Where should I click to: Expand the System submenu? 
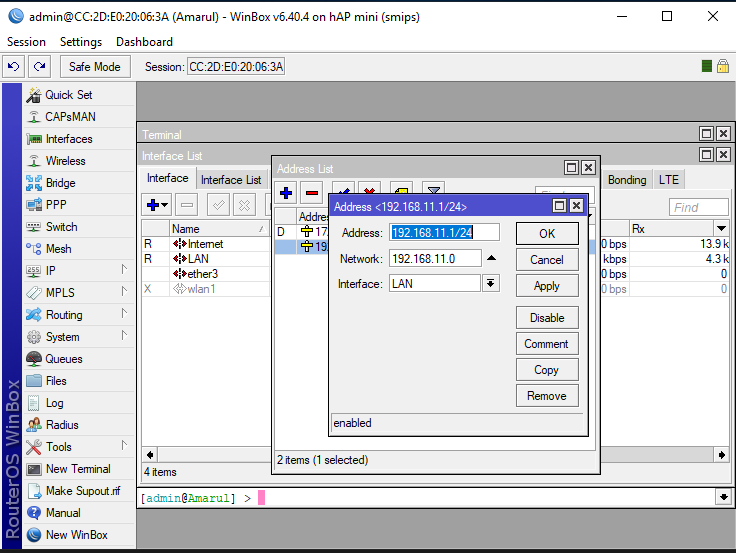[79, 337]
